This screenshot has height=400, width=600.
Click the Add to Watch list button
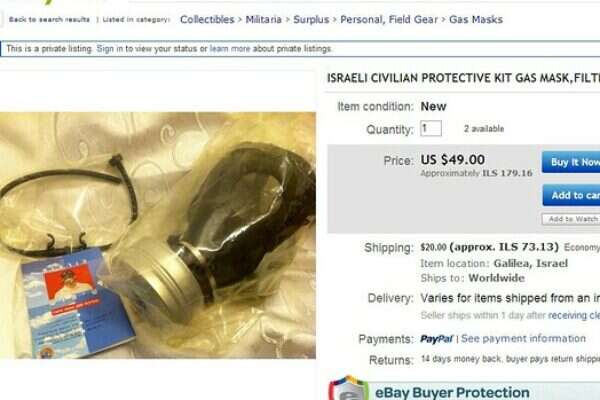point(571,219)
